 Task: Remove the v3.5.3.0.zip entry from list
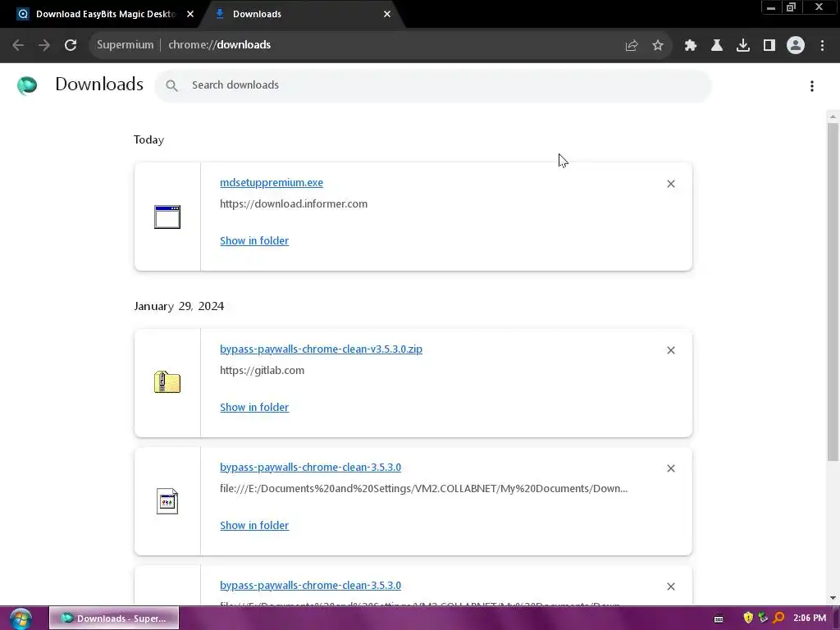[x=671, y=350]
